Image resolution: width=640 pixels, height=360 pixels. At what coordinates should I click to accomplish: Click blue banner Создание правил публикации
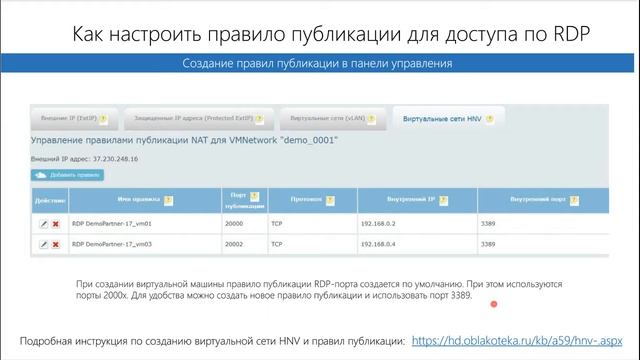tap(317, 63)
